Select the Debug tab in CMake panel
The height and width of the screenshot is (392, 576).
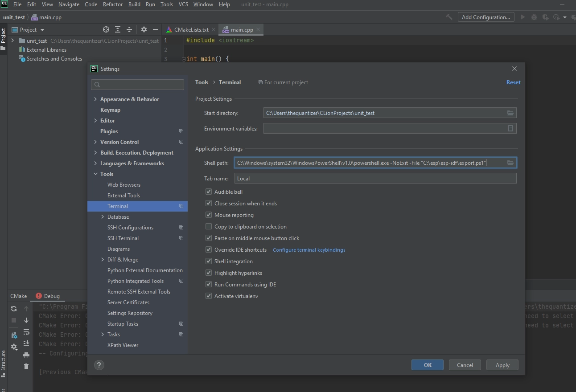pyautogui.click(x=48, y=296)
